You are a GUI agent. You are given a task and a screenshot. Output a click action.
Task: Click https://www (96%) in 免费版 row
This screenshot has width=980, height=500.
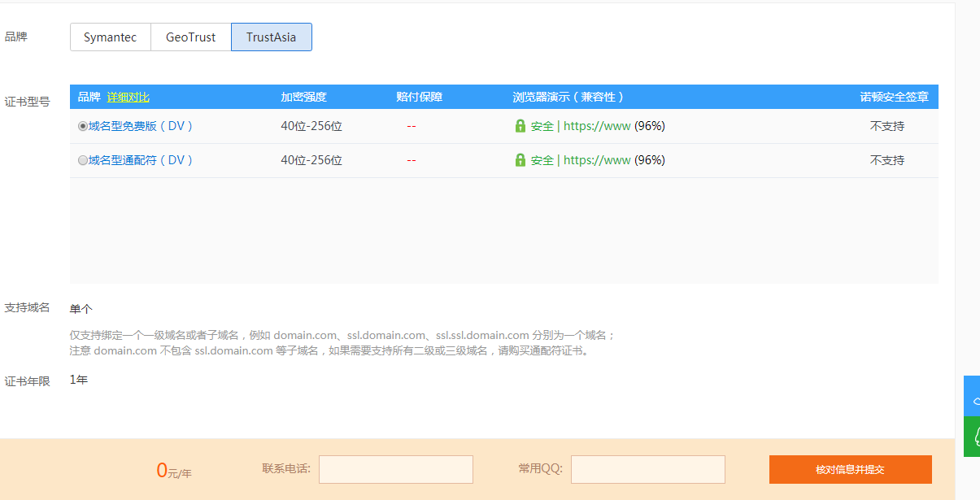coord(614,126)
